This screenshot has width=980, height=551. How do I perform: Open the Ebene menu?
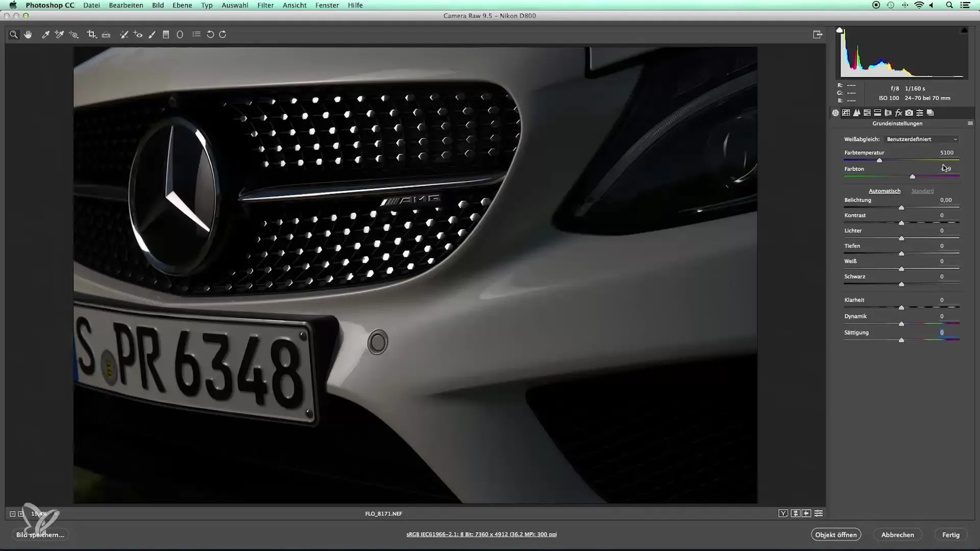(182, 5)
